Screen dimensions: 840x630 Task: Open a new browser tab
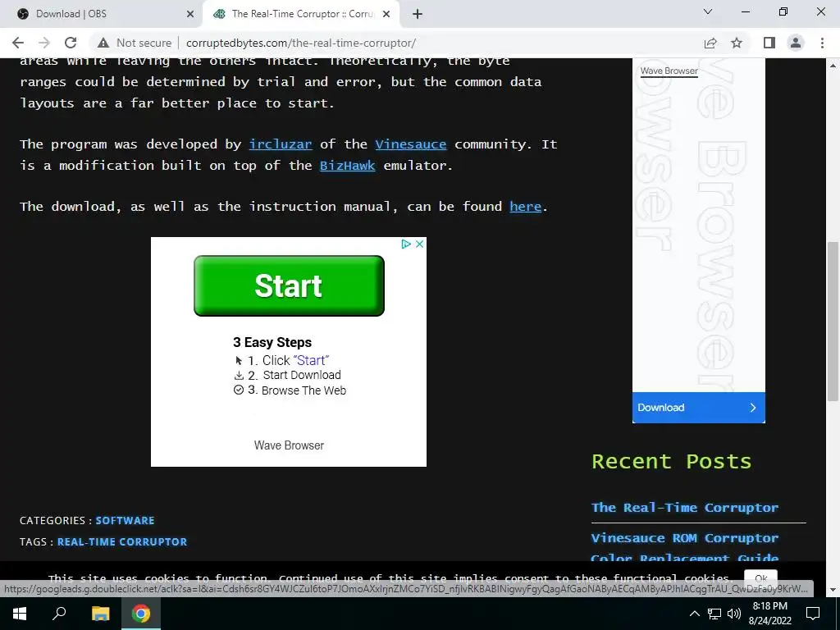click(418, 15)
